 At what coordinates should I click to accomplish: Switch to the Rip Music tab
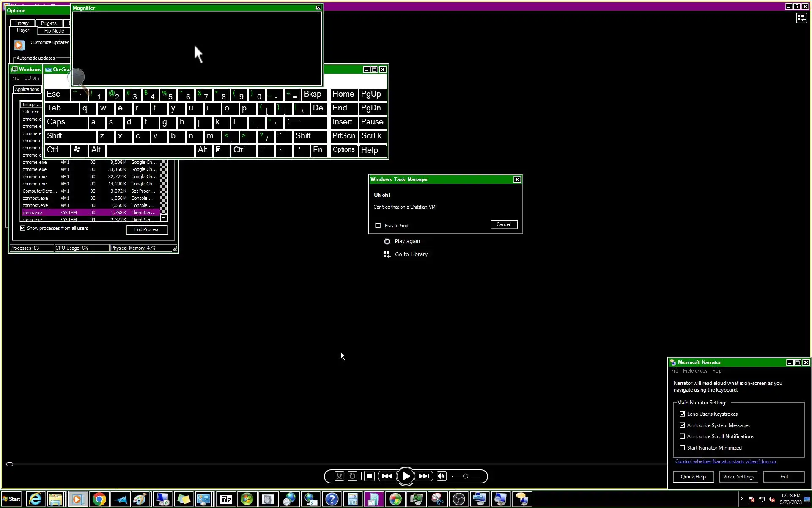(54, 31)
